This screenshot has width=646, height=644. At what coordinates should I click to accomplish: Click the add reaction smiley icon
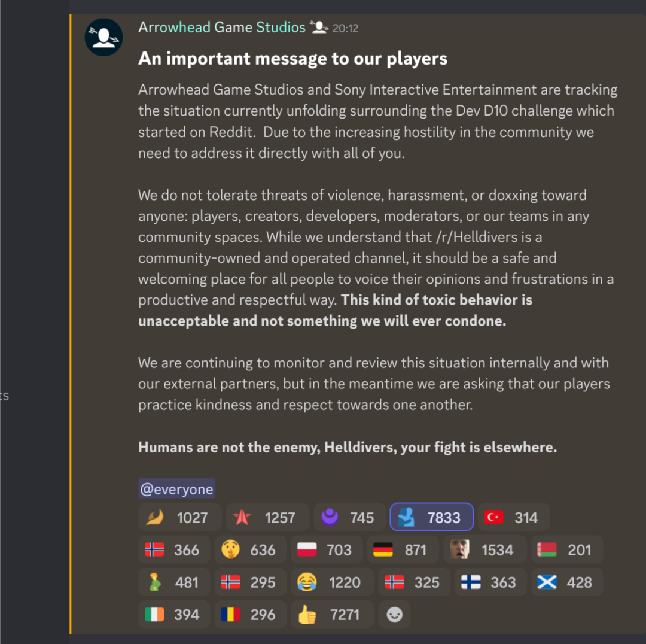point(394,615)
